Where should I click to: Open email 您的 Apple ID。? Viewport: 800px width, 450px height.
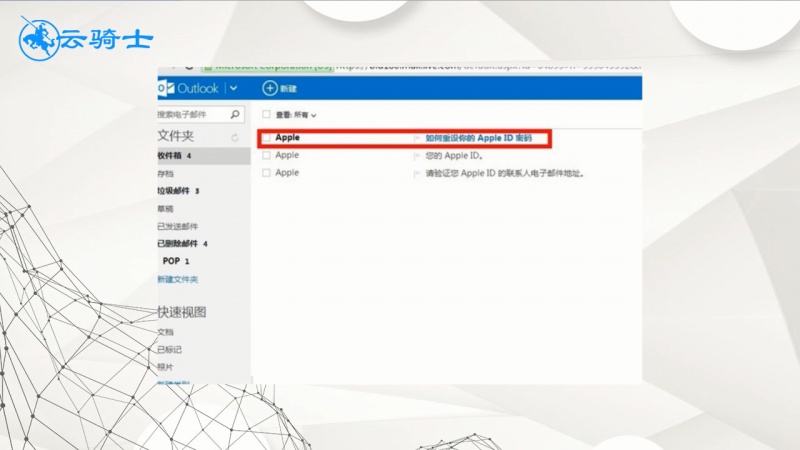(x=454, y=156)
